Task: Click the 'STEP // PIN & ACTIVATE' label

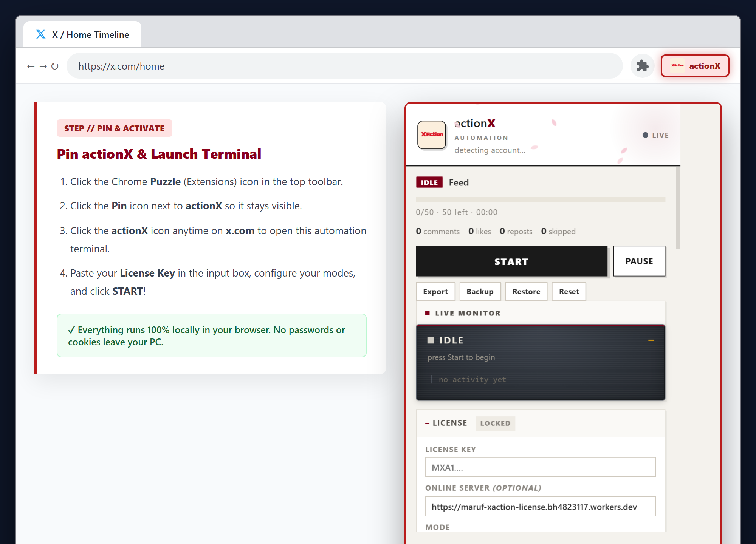Action: pos(115,128)
